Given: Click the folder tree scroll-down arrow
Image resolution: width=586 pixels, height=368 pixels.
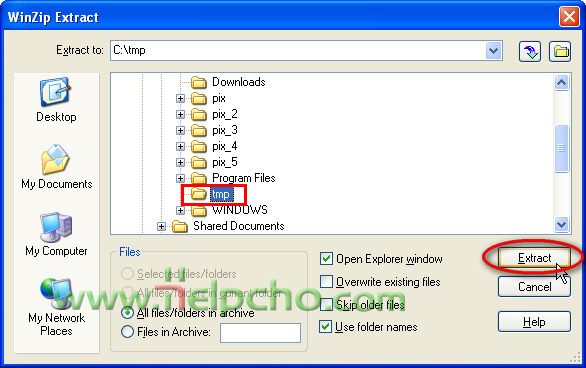Looking at the screenshot, I should point(561,225).
